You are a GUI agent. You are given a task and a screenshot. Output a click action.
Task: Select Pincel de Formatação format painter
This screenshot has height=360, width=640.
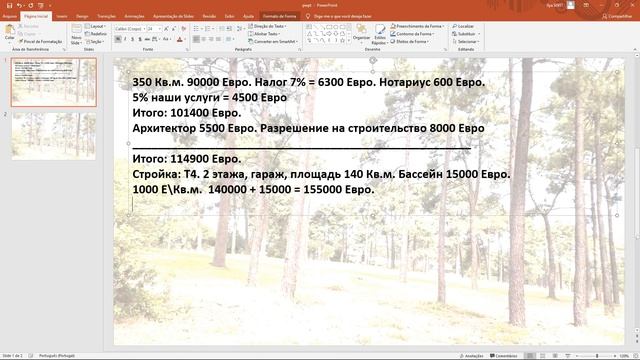point(40,42)
